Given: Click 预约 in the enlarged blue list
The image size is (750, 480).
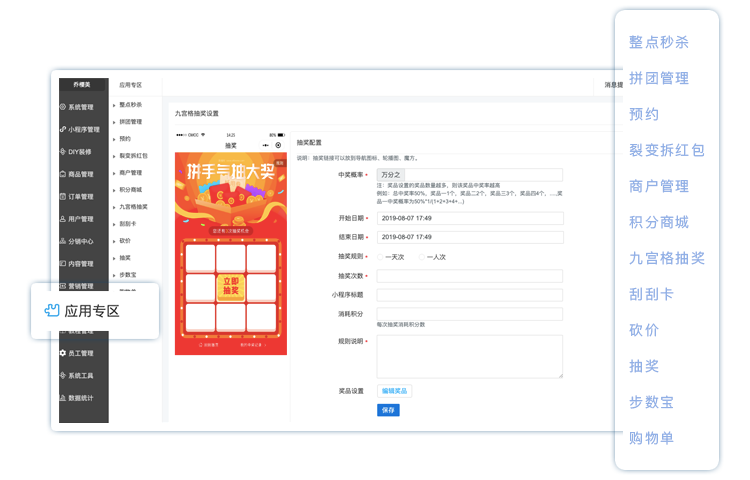Looking at the screenshot, I should [644, 114].
